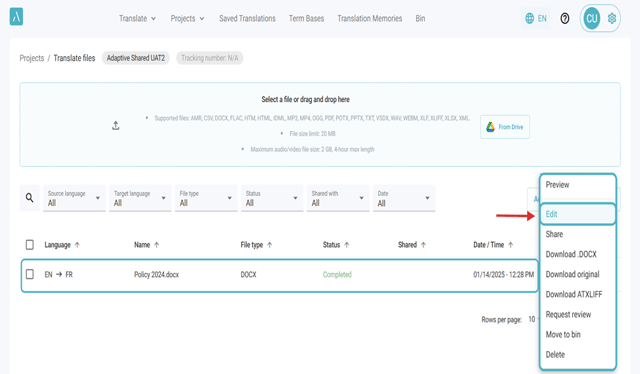This screenshot has height=374, width=640.
Task: Open the Rows per page selector
Action: coord(533,319)
